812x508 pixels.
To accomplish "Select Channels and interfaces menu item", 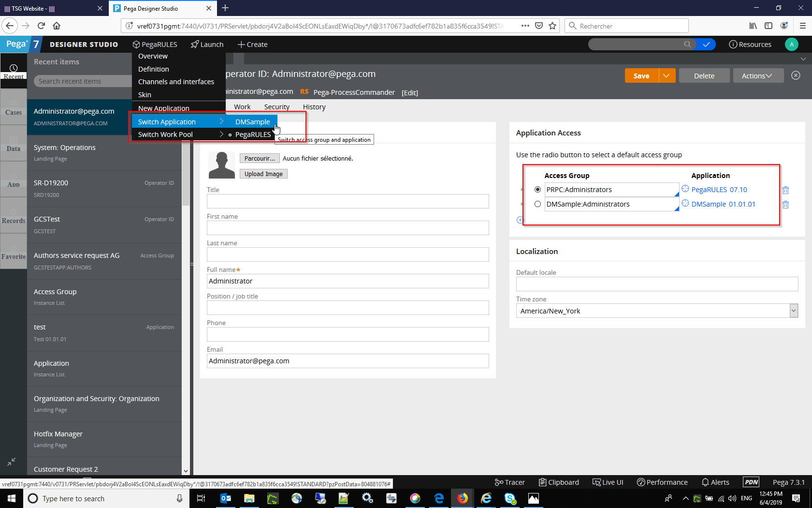I will click(x=176, y=82).
